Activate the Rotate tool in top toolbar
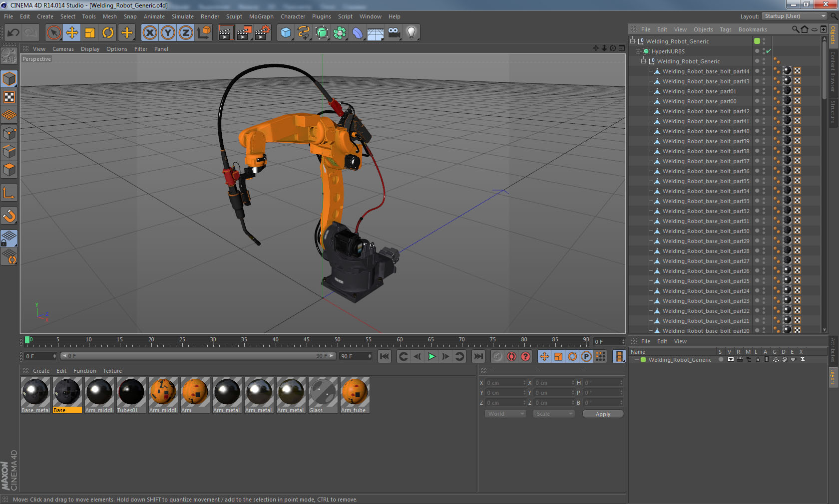Viewport: 839px width, 504px height. pos(108,33)
